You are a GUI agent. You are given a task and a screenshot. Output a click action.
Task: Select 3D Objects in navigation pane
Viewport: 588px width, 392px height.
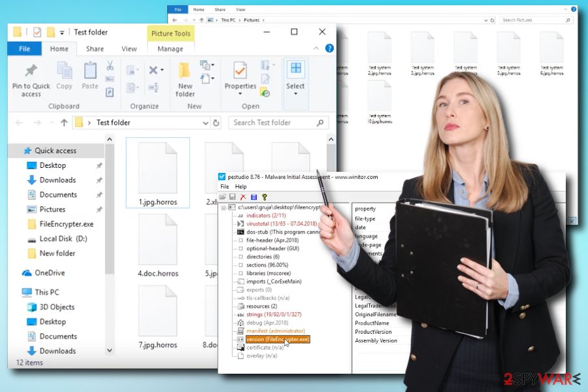coord(57,307)
